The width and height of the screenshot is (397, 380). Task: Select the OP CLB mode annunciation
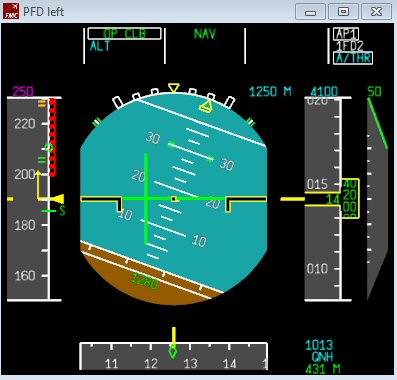point(125,34)
